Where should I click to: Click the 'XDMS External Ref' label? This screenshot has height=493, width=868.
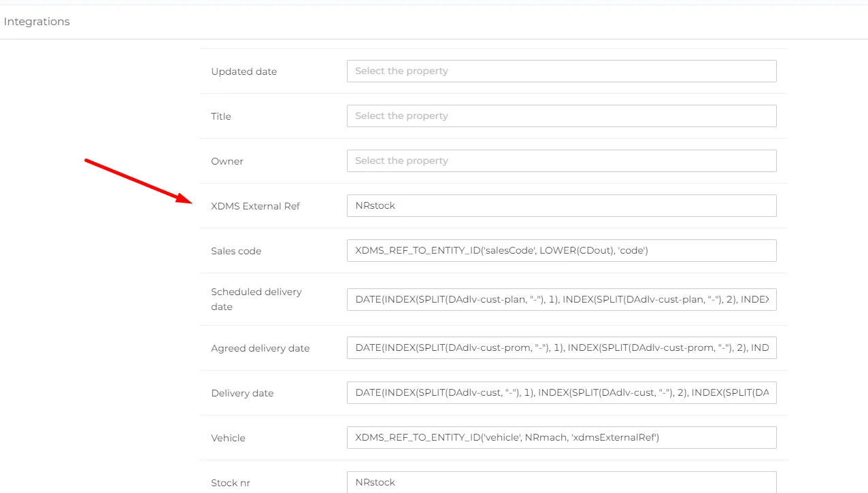pyautogui.click(x=255, y=206)
